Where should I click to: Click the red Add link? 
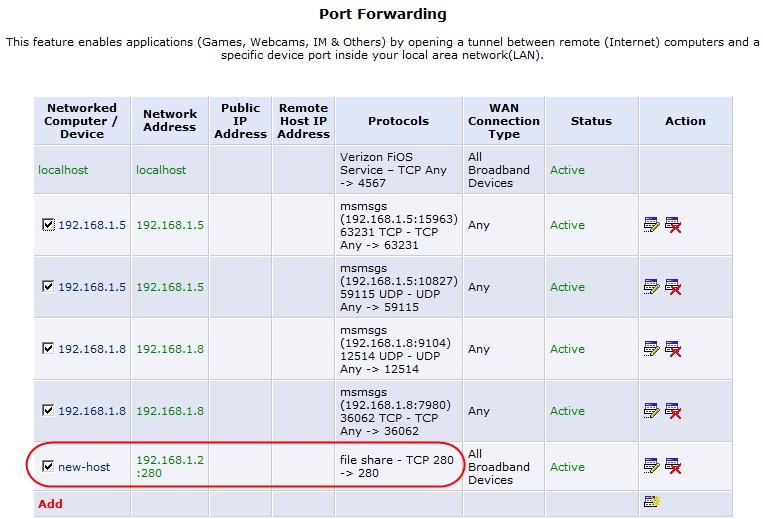click(50, 504)
